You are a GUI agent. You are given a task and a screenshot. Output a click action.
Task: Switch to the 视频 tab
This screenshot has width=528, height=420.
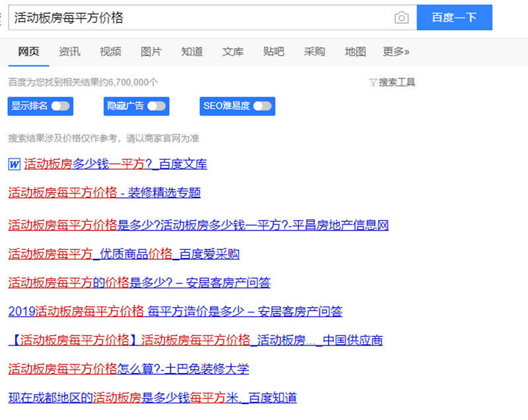click(110, 52)
